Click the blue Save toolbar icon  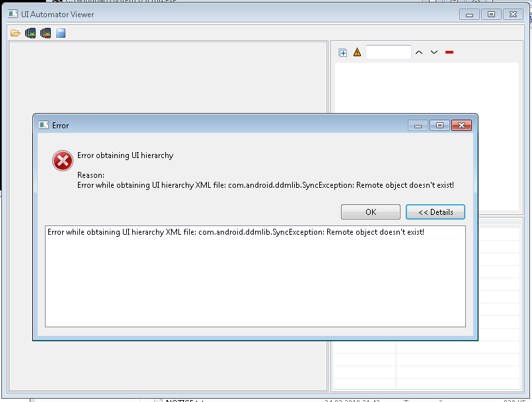coord(61,33)
